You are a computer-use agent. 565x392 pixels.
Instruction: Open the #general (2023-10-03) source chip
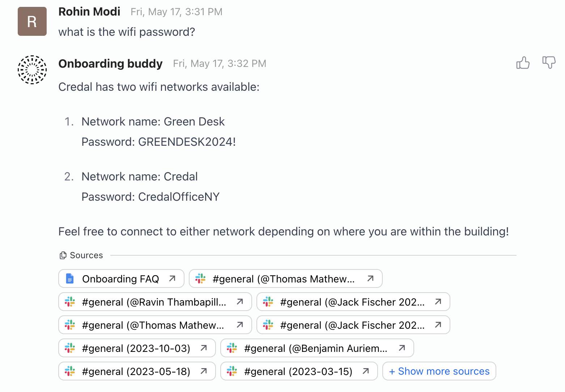pyautogui.click(x=136, y=348)
